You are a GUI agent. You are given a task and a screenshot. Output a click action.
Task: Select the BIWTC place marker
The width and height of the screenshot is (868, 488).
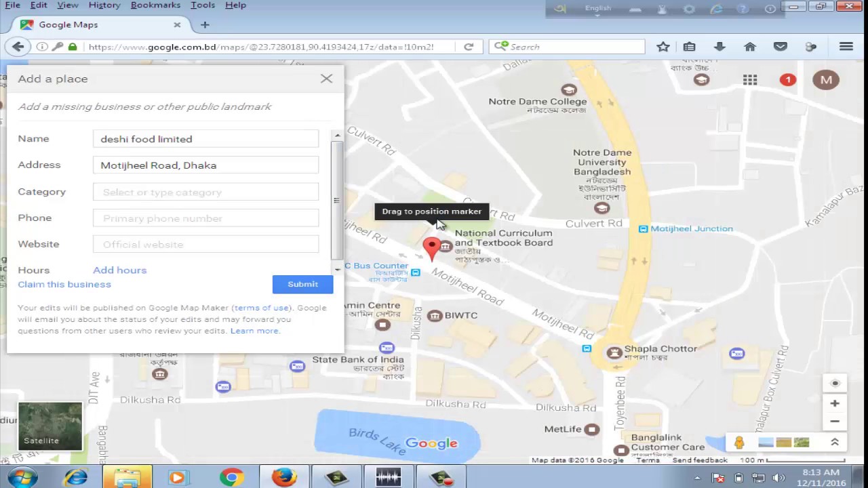coord(433,315)
